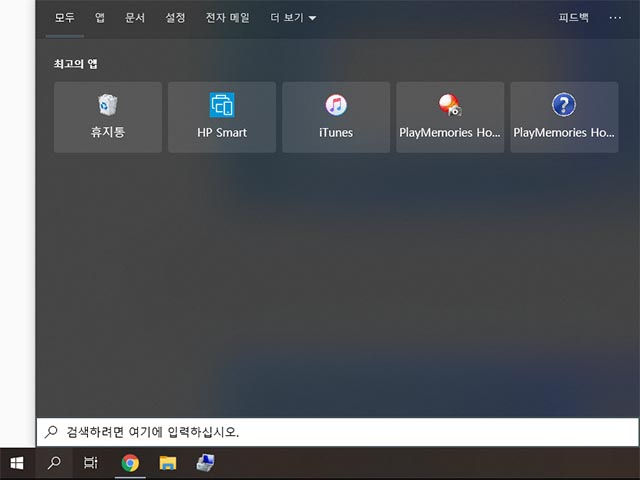Click the Windows Start button
Image resolution: width=640 pixels, height=480 pixels.
tap(17, 463)
